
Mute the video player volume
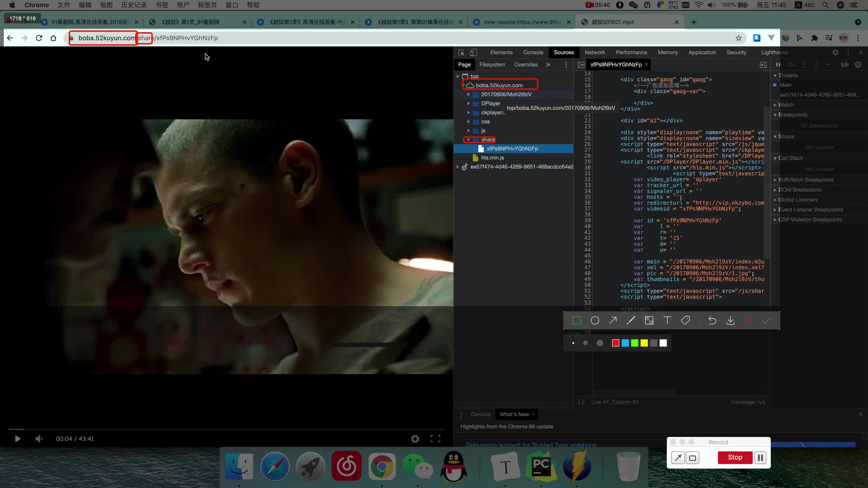pyautogui.click(x=39, y=439)
